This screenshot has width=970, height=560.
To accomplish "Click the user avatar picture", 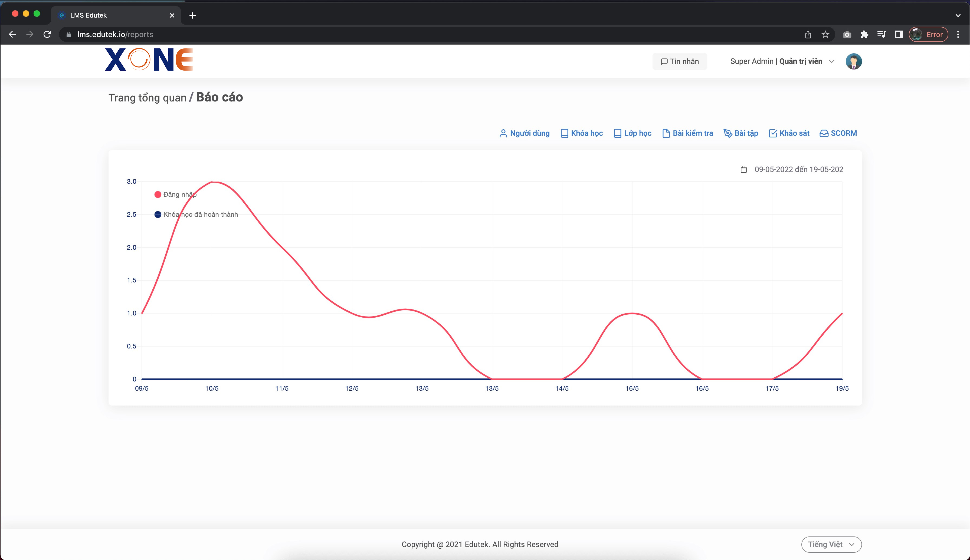I will point(853,61).
